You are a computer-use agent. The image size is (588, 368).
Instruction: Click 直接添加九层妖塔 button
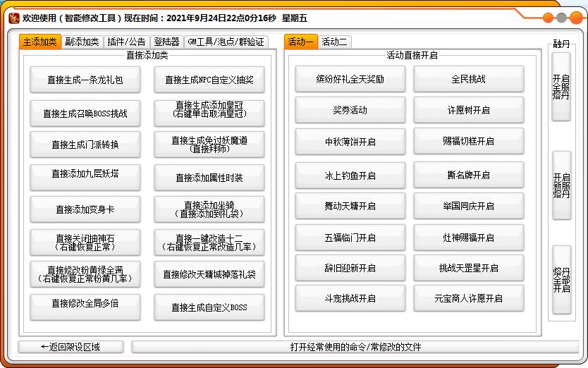click(85, 174)
